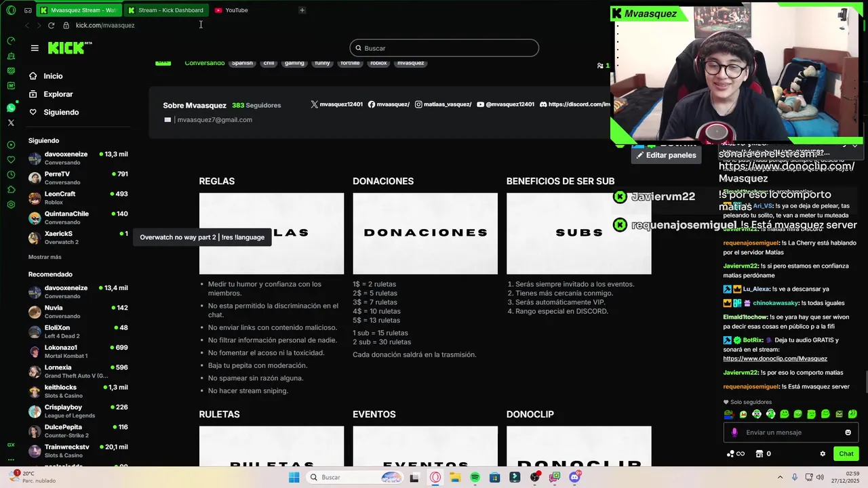Switch to Stream - Kick Dashboard tab
This screenshot has width=868, height=488.
pos(165,10)
